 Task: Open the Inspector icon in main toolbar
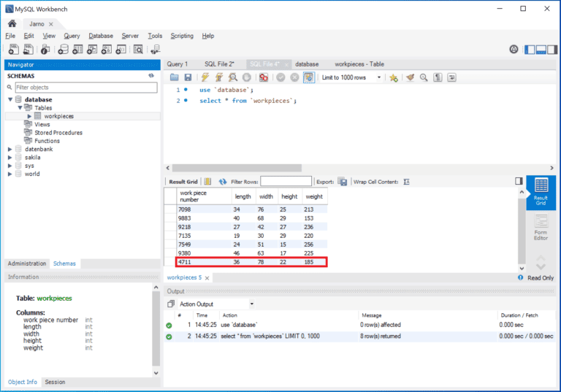coord(45,49)
